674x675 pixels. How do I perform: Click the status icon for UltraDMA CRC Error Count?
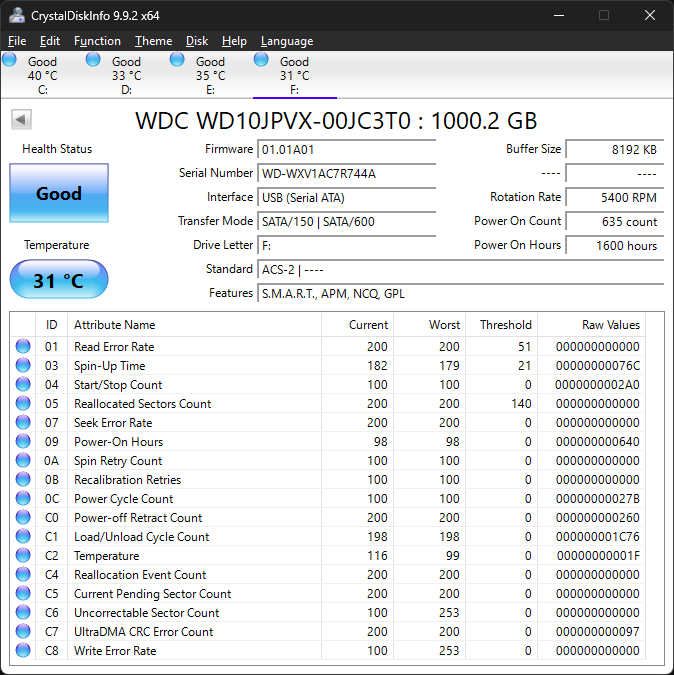tap(23, 631)
